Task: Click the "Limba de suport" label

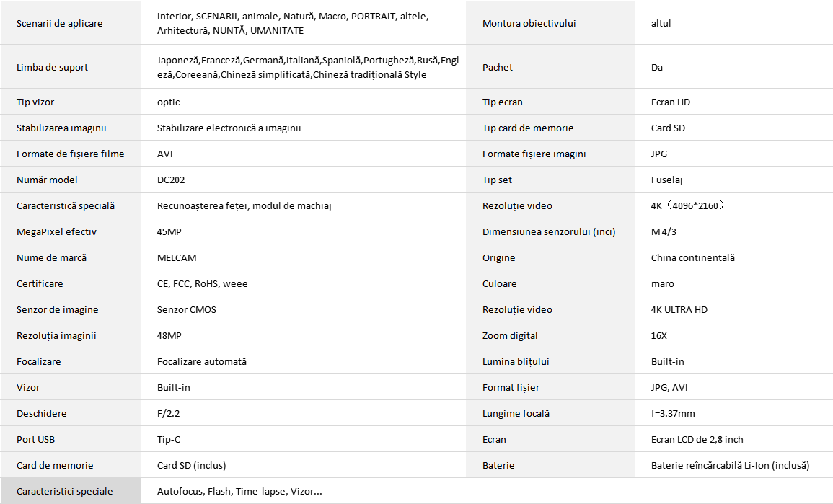Action: click(53, 67)
